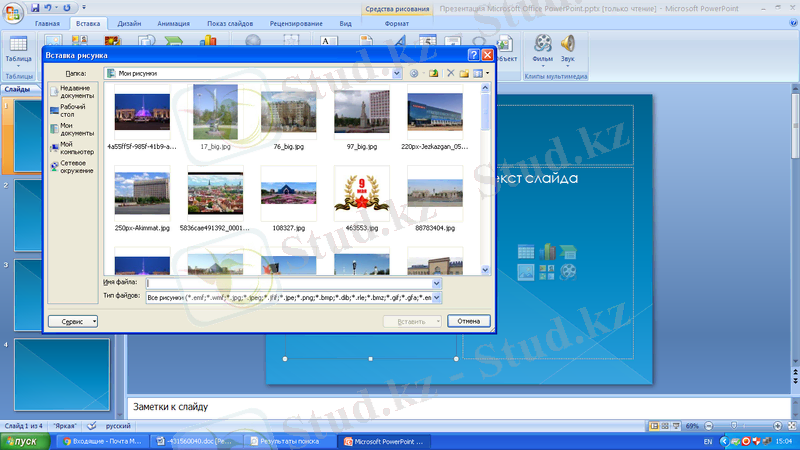Switch to Normal view in status bar
Screen dimensions: 800x450
tap(654, 426)
